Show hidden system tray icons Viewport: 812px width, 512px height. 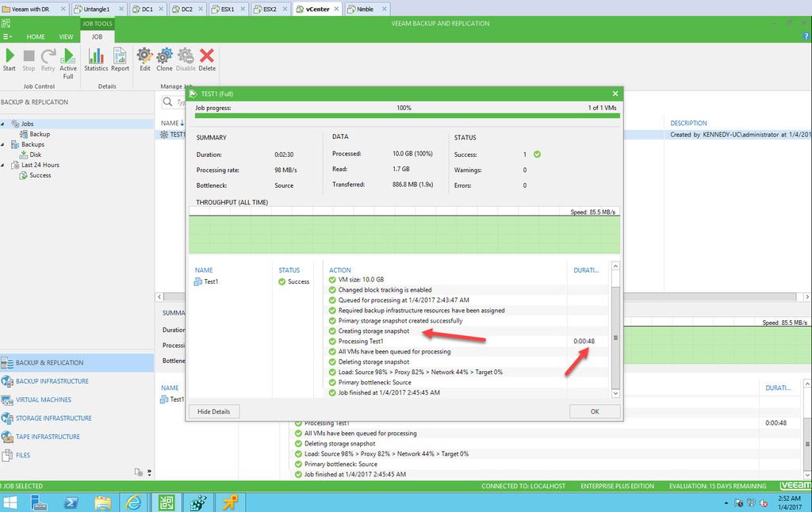pos(726,502)
